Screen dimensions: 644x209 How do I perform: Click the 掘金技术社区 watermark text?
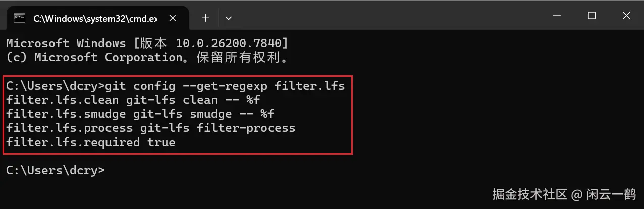[x=528, y=194]
